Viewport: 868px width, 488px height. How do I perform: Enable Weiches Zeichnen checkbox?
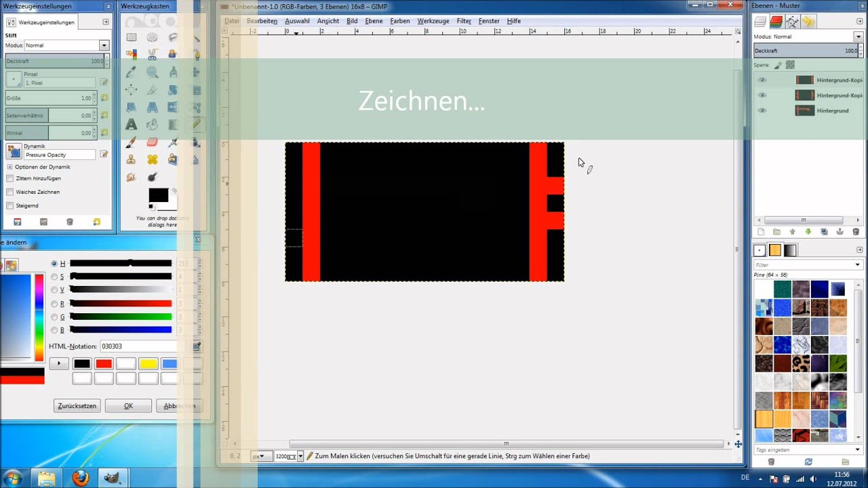[x=9, y=192]
